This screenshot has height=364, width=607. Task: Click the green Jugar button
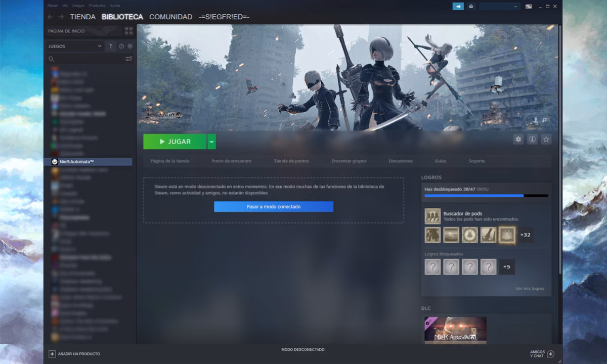pos(175,142)
